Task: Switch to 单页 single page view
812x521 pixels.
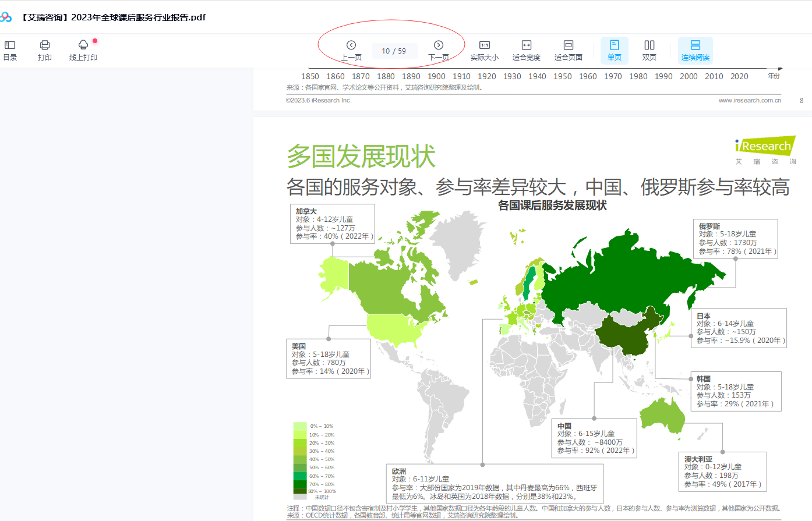Action: pos(614,50)
